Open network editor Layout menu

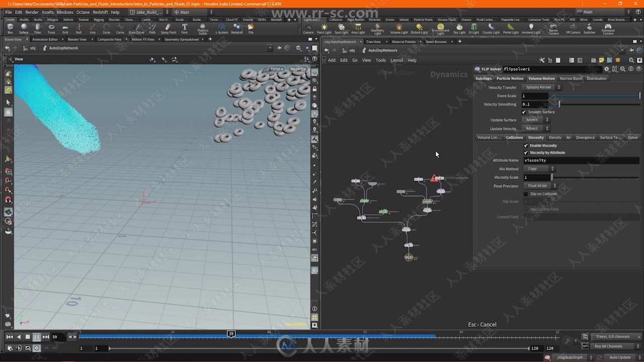pyautogui.click(x=396, y=60)
